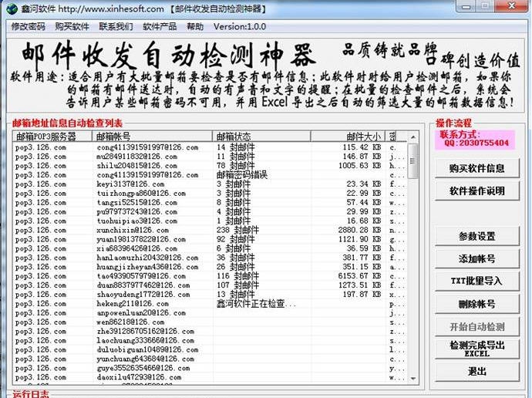Image resolution: width=532 pixels, height=398 pixels.
Task: Click the list scrollbar up arrow
Action: click(x=413, y=137)
